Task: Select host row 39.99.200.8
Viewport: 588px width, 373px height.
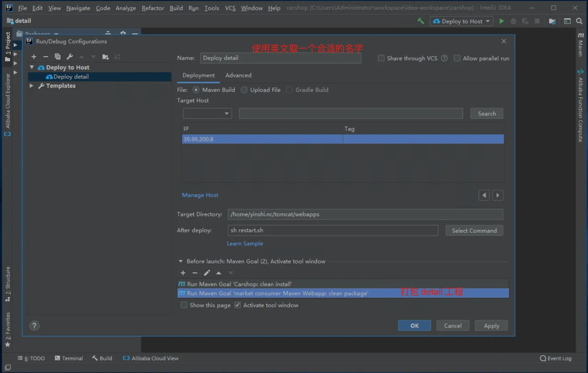Action: click(x=343, y=139)
